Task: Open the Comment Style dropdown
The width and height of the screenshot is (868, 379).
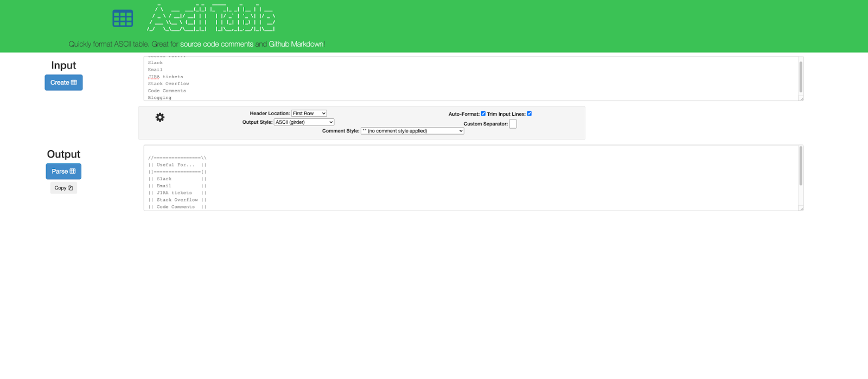Action: tap(412, 131)
